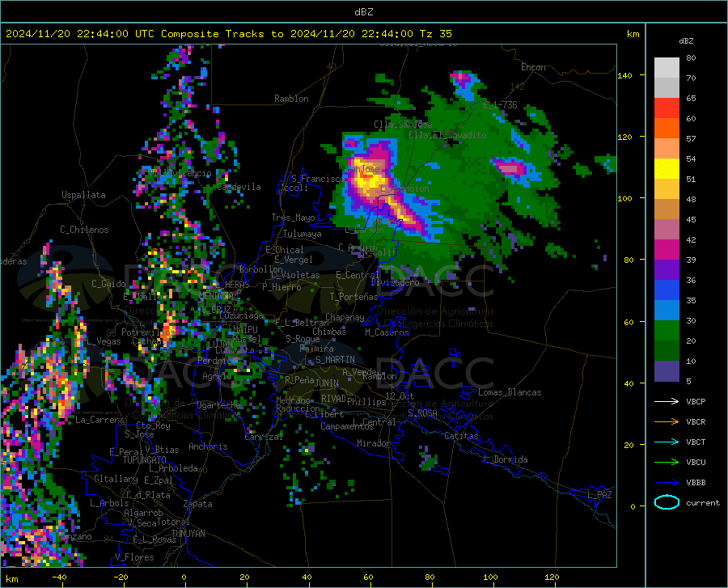Pick the slate purple 5–10 dBZ swatch
The width and height of the screenshot is (728, 588).
667,371
